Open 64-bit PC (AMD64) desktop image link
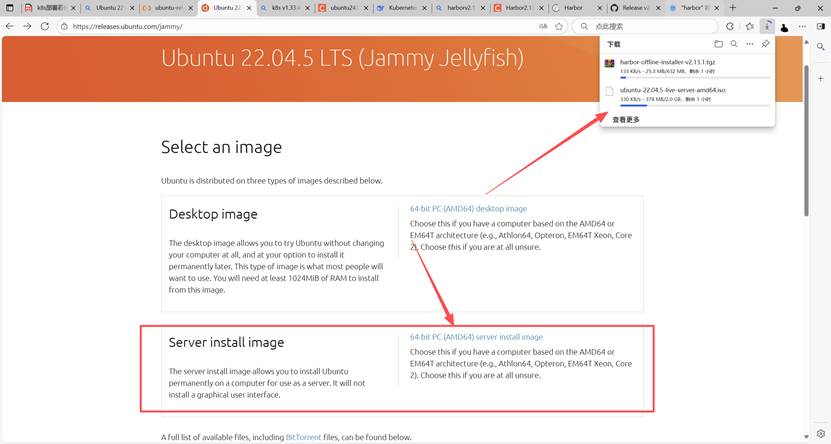The height and width of the screenshot is (444, 831). (x=468, y=209)
